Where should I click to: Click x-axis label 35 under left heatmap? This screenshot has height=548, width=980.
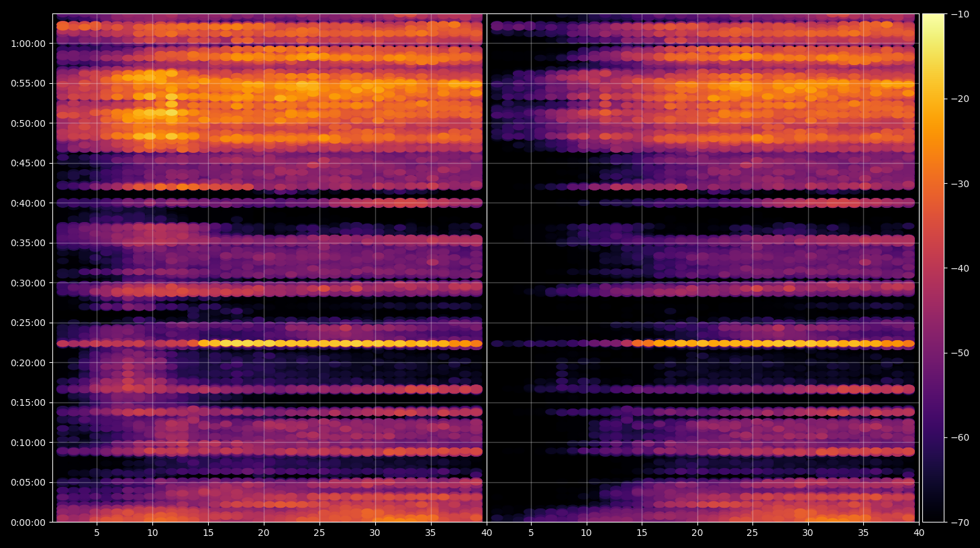(430, 533)
